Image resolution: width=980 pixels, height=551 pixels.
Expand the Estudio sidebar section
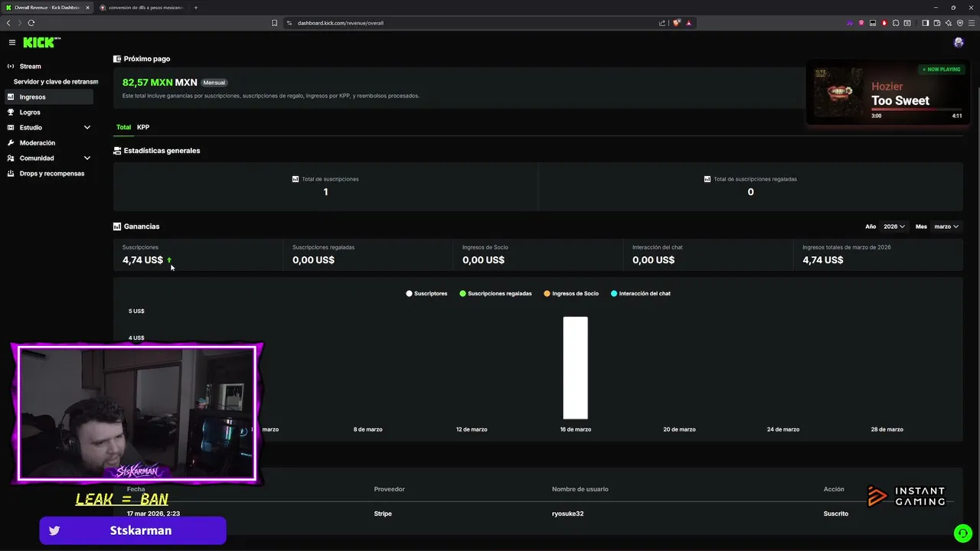click(49, 128)
